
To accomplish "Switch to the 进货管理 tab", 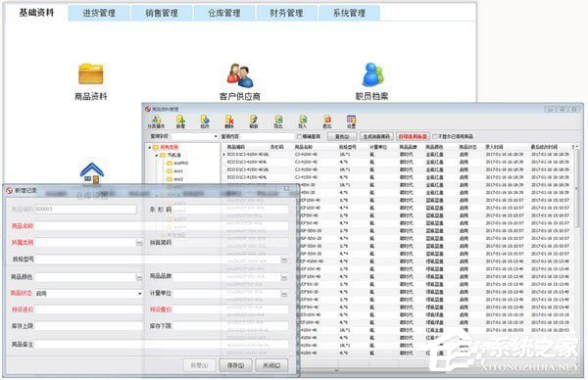I will click(x=99, y=13).
